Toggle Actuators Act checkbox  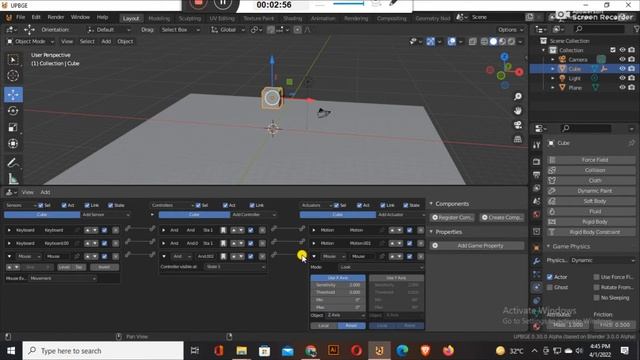click(x=359, y=205)
